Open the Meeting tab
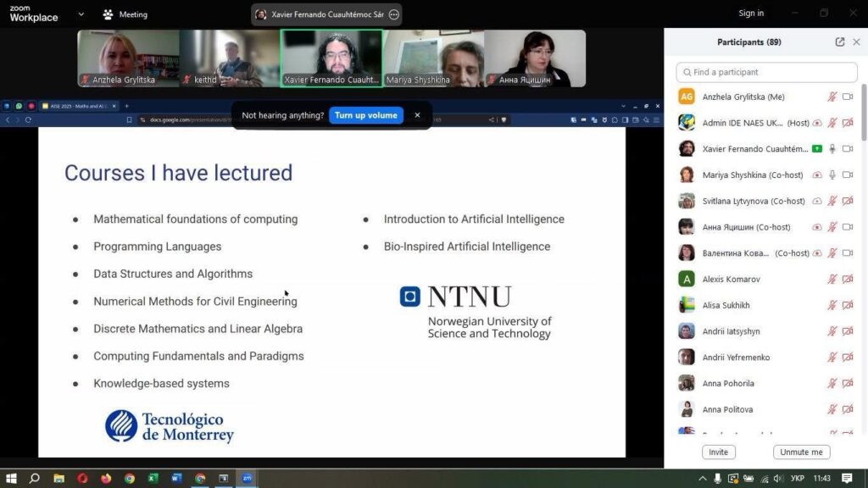868x488 pixels. [x=125, y=14]
